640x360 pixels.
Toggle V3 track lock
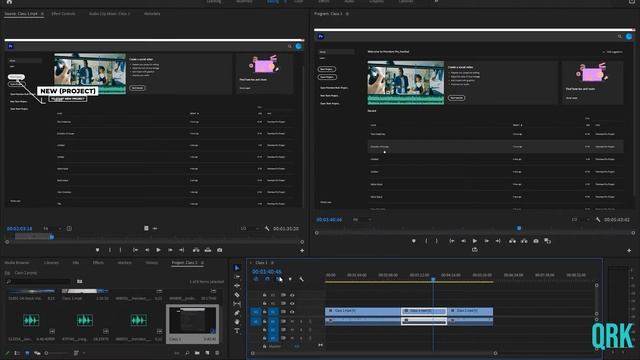coord(264,295)
